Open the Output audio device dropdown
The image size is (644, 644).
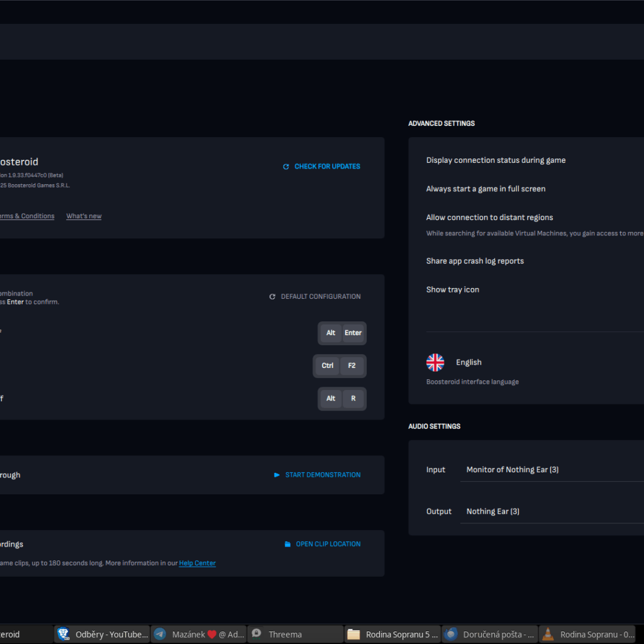tap(553, 511)
